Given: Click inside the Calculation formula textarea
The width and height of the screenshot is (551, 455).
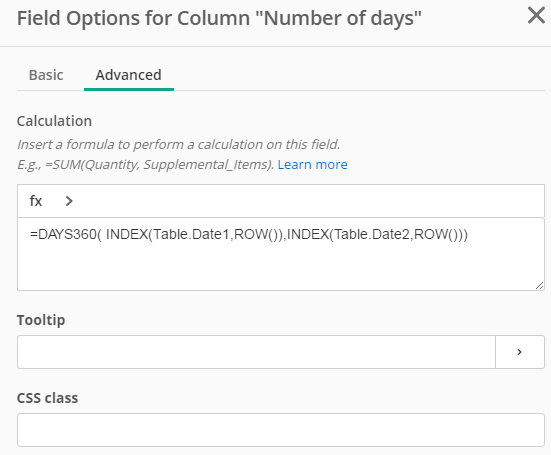Looking at the screenshot, I should pyautogui.click(x=281, y=254).
